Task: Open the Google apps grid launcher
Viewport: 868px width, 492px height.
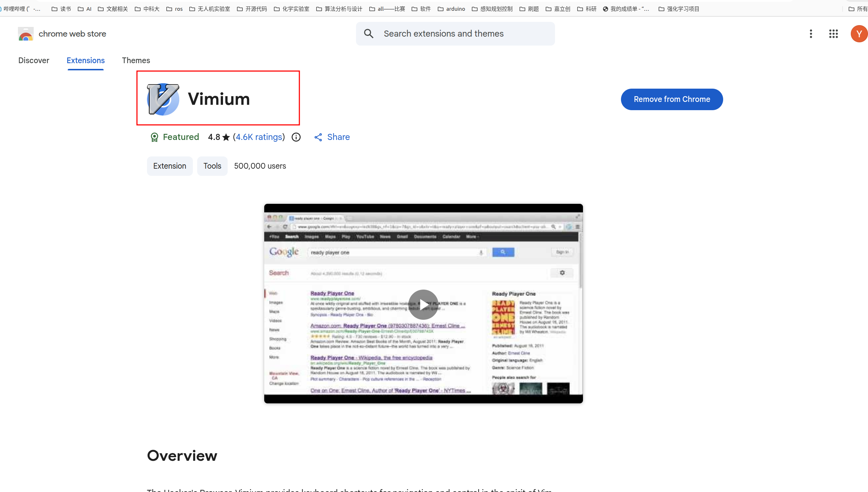Action: [x=833, y=34]
